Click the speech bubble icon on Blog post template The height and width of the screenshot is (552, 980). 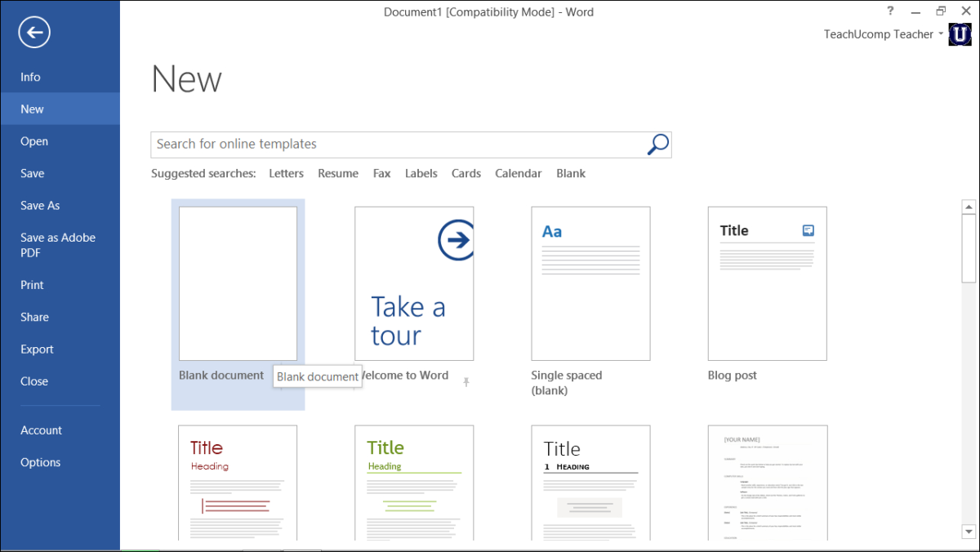[x=808, y=230]
